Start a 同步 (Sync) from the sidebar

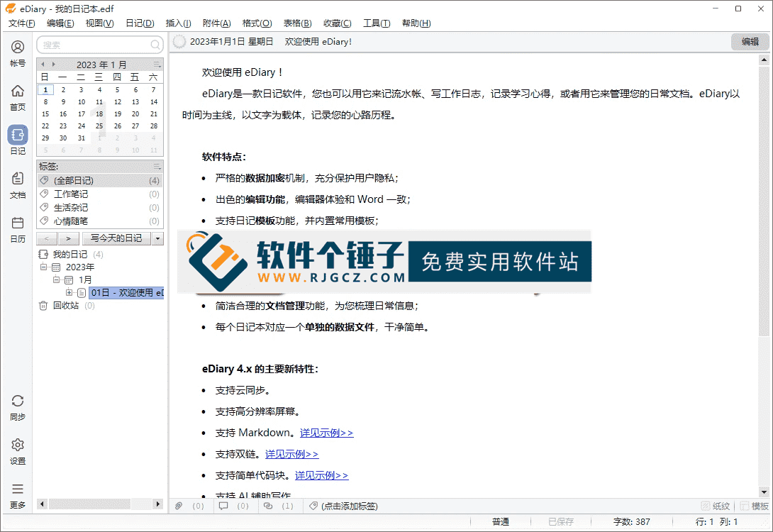[x=17, y=404]
